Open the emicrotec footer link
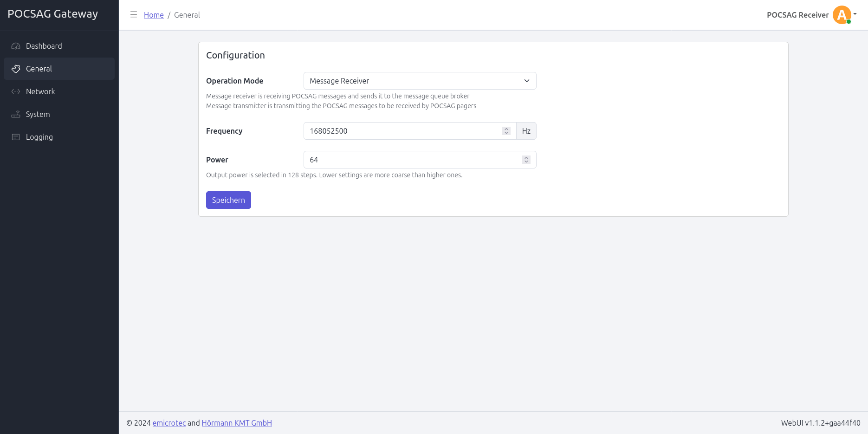 pyautogui.click(x=169, y=423)
